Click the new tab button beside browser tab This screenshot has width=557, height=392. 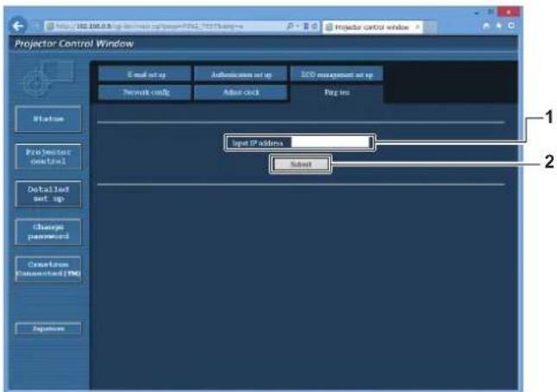430,27
